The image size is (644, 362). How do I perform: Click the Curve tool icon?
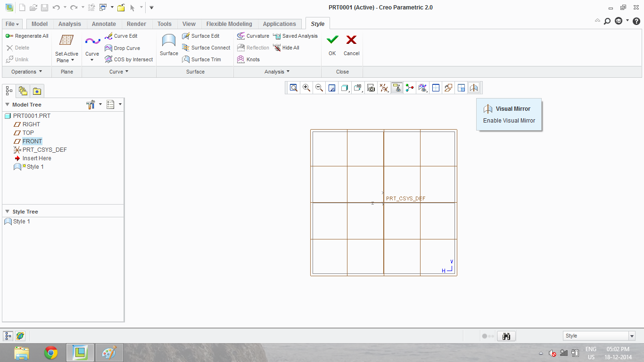92,41
